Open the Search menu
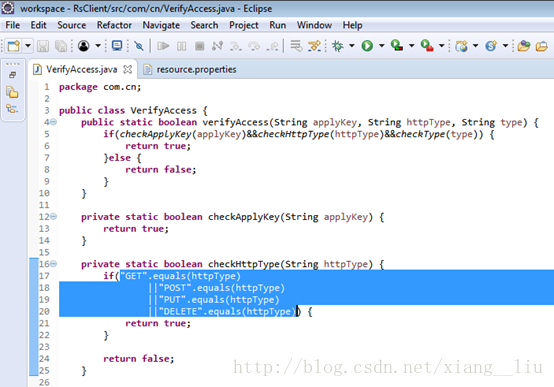554x387 pixels. (x=204, y=25)
